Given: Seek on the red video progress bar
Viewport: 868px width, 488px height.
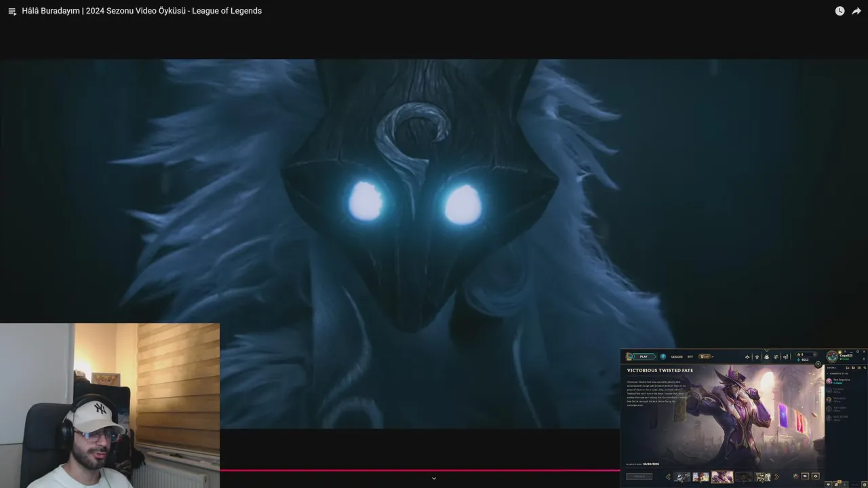Looking at the screenshot, I should click(x=420, y=470).
